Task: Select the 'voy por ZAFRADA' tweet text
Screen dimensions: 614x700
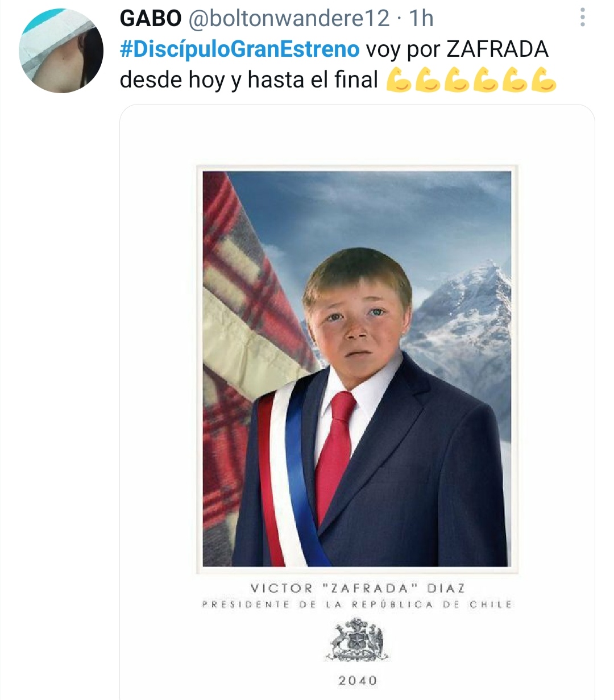Action: pyautogui.click(x=457, y=49)
